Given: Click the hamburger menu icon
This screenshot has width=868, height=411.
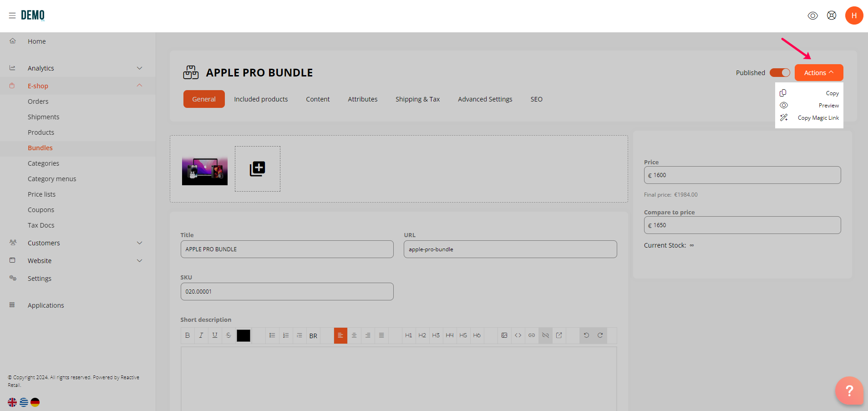Looking at the screenshot, I should click(12, 15).
